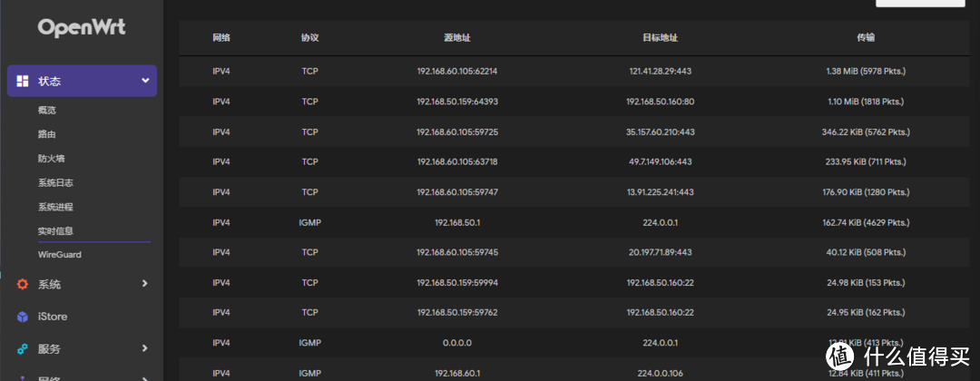Click the 状态 dashboard grid icon
This screenshot has width=980, height=381.
pyautogui.click(x=23, y=82)
